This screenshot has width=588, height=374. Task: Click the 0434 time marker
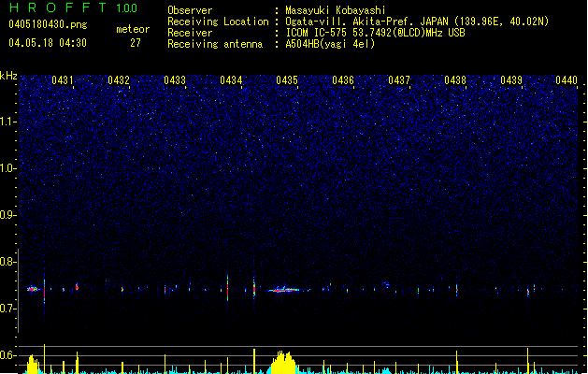[x=231, y=80]
